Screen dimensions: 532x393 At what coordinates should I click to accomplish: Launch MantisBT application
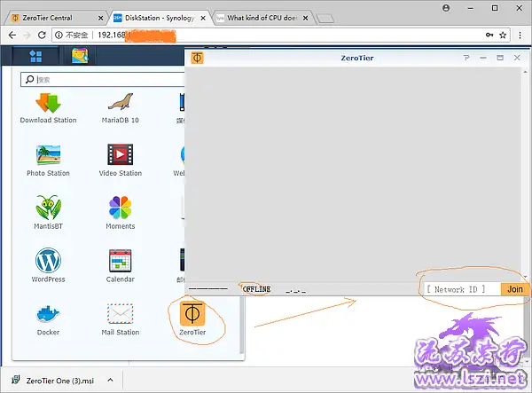48,212
